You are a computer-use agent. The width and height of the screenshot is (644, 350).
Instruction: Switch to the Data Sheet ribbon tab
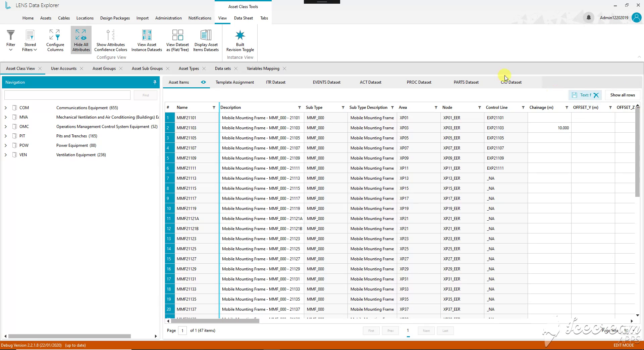pos(243,18)
